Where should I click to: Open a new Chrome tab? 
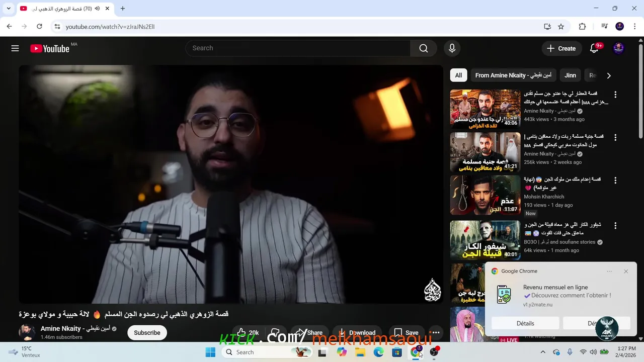click(123, 9)
